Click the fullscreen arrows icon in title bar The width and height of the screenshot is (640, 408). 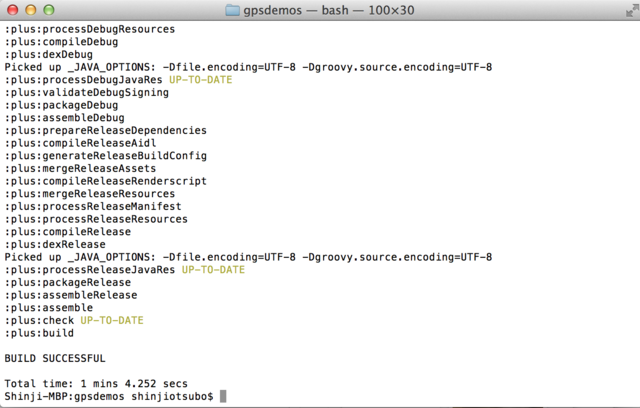click(x=632, y=11)
